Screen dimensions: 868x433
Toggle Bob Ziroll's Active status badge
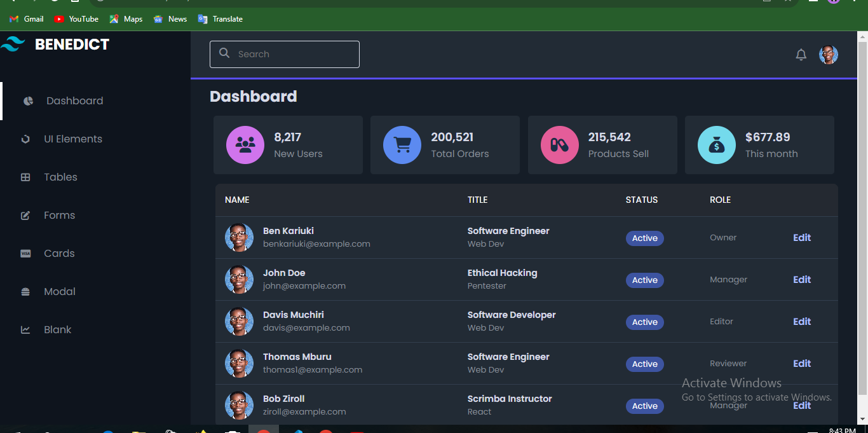click(644, 406)
